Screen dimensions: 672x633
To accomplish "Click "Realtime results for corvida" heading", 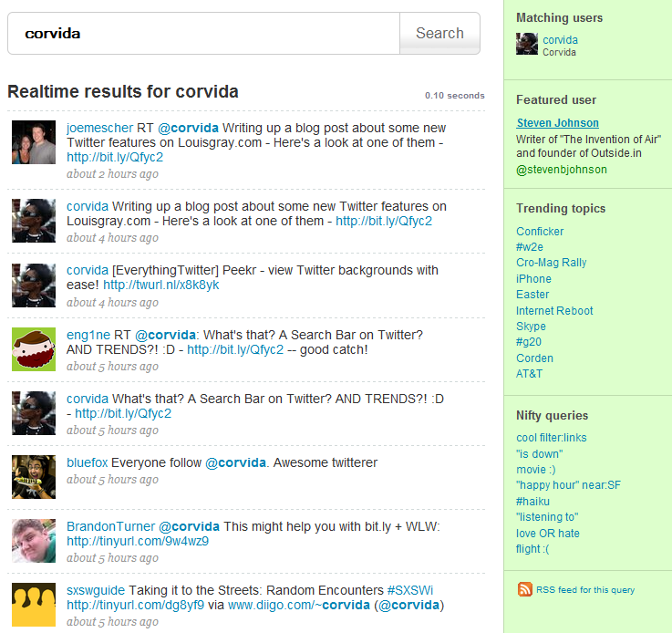I will 123,92.
